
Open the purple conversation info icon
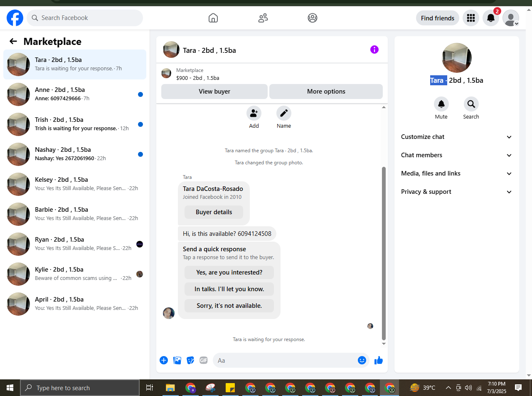pos(374,50)
